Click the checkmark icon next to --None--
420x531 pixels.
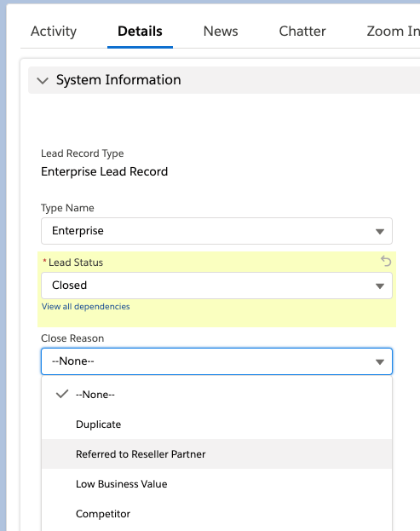point(62,394)
